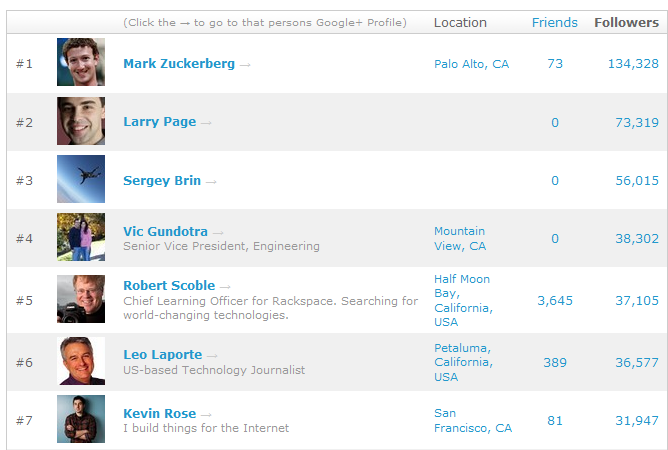Follow the arrow next to Vic Gundotra
The width and height of the screenshot is (668, 450).
point(218,233)
